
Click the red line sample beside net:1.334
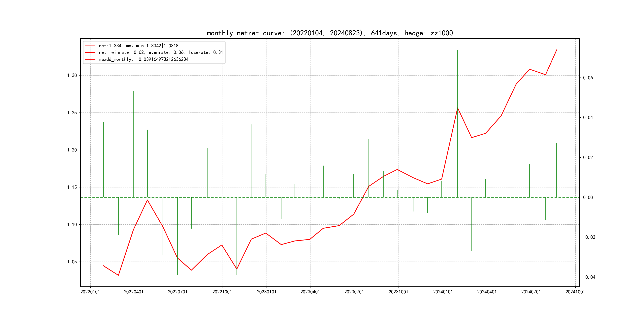[x=90, y=46]
